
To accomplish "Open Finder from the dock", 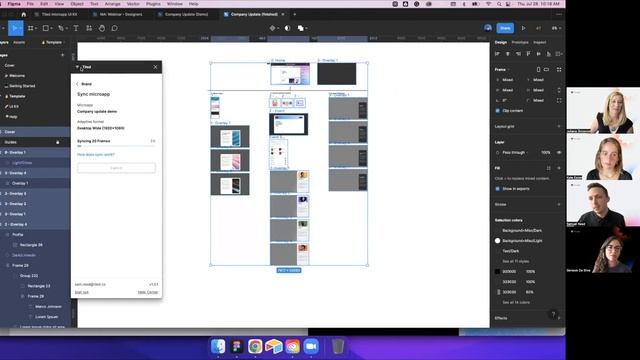I will pos(218,347).
